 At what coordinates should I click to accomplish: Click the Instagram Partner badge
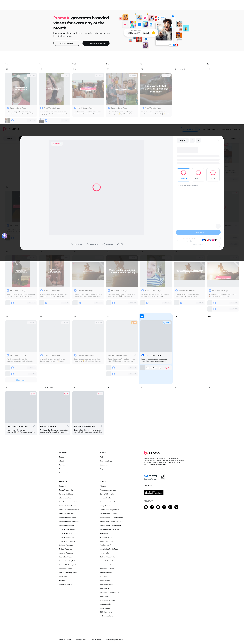(x=162, y=477)
